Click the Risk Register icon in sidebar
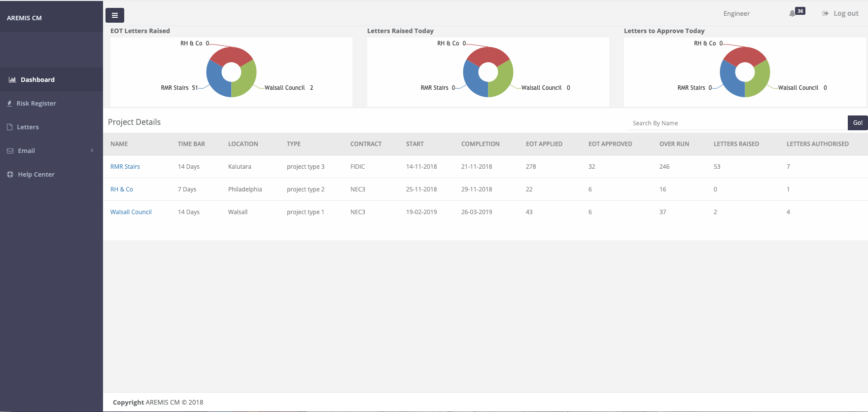Image resolution: width=868 pixels, height=412 pixels. click(9, 103)
